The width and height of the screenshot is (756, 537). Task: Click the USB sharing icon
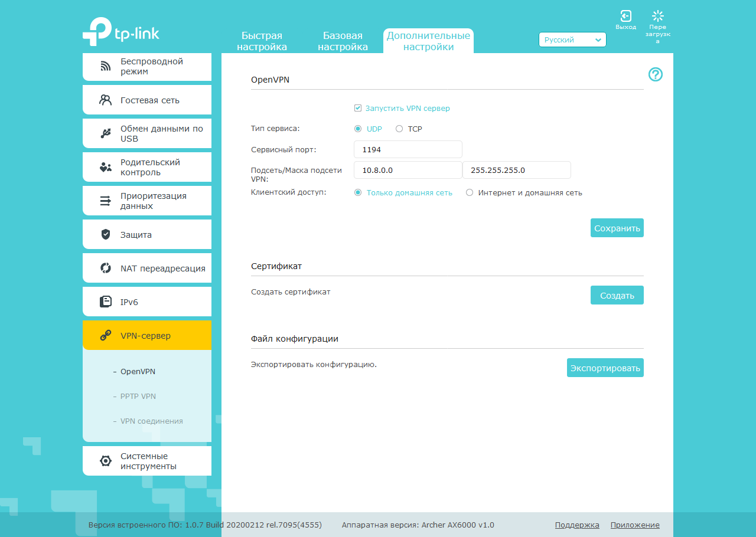(x=106, y=133)
